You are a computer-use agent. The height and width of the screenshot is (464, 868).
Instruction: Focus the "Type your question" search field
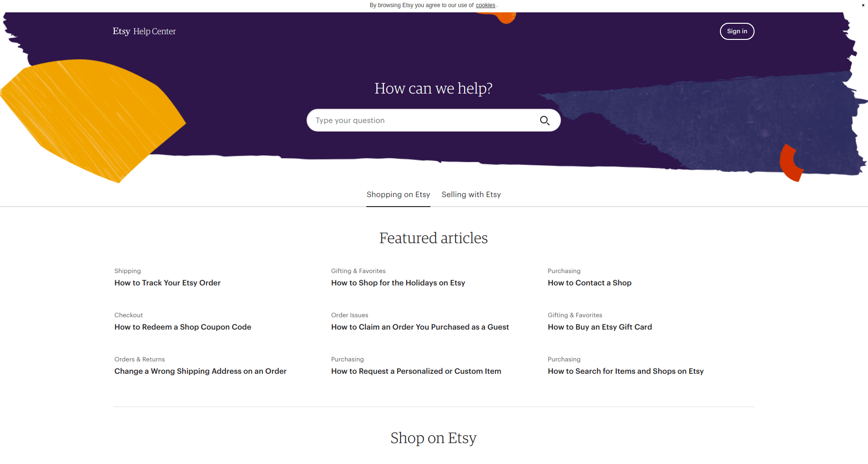(425, 121)
